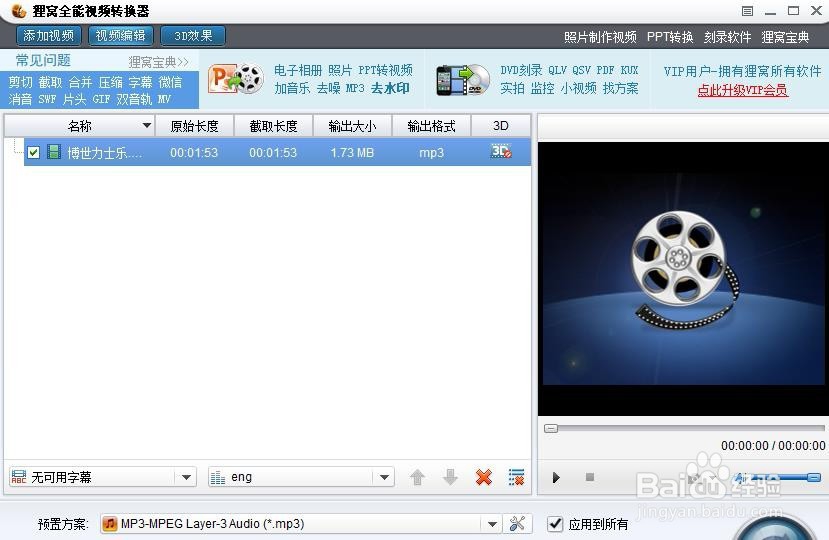829x540 pixels.
Task: Click the red 点此升级VIP会员 link
Action: (x=742, y=90)
